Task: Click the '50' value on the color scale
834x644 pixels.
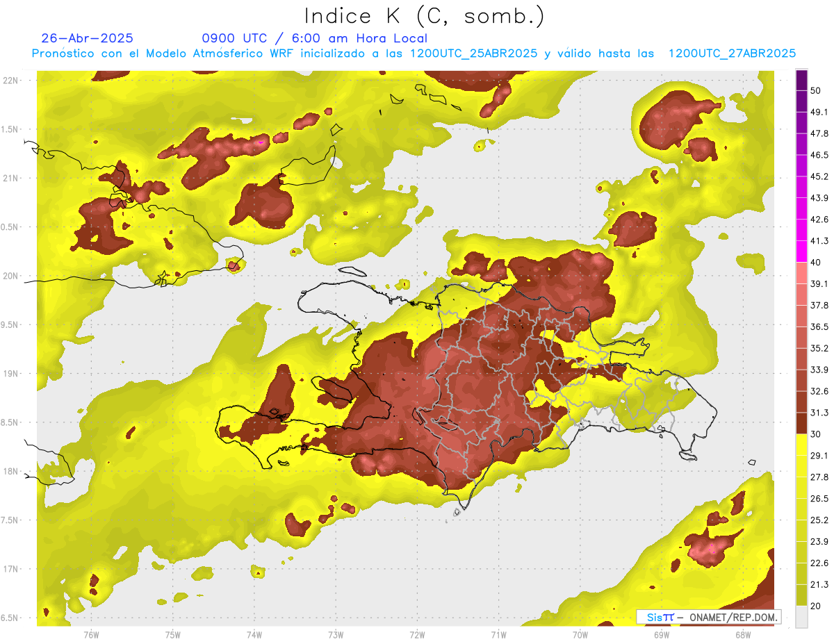Action: [x=817, y=90]
